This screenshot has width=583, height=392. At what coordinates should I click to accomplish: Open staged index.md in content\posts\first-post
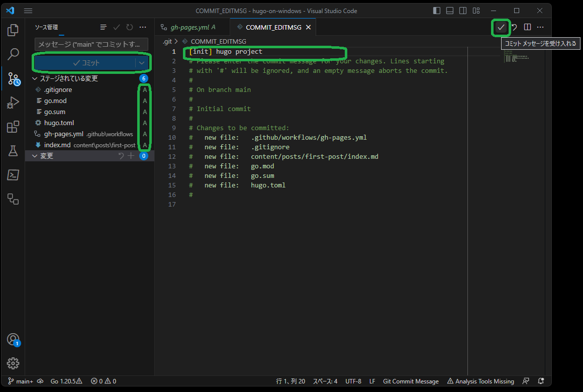(x=89, y=145)
